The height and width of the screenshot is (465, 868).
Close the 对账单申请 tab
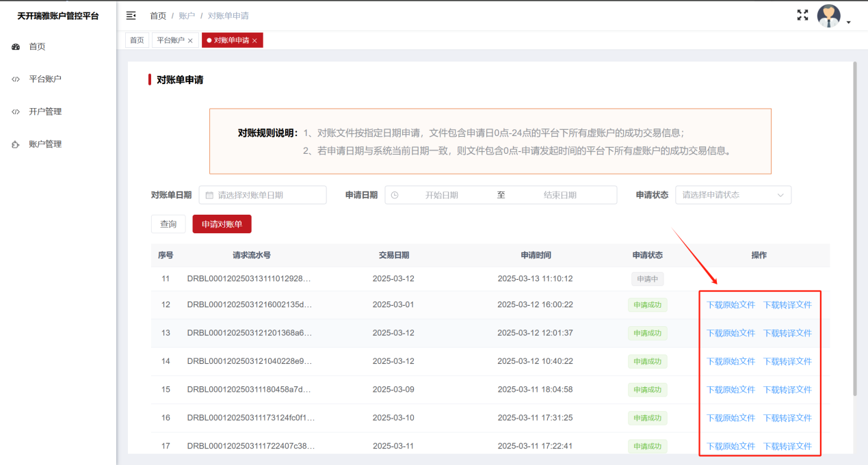coord(254,41)
